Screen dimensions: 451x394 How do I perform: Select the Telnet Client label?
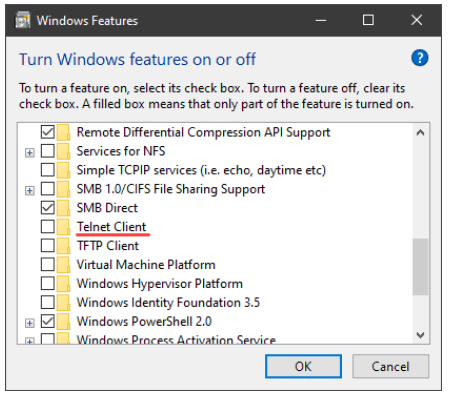click(x=111, y=227)
